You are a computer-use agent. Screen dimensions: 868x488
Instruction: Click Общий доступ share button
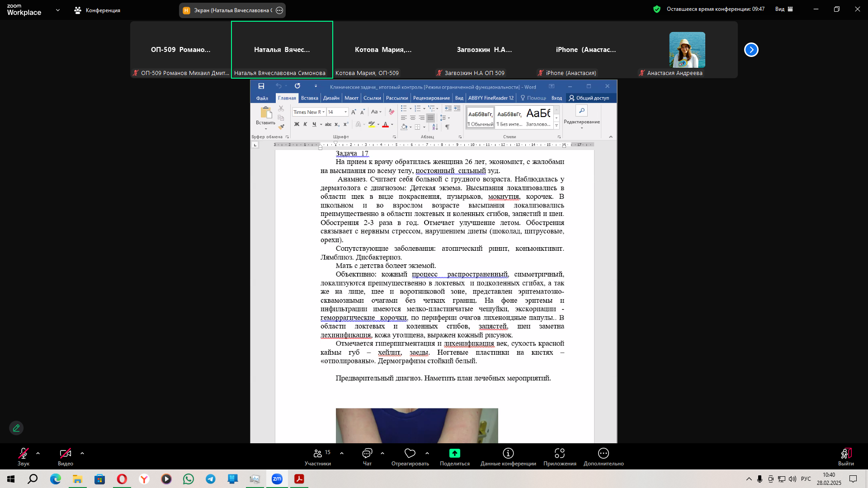click(x=589, y=98)
